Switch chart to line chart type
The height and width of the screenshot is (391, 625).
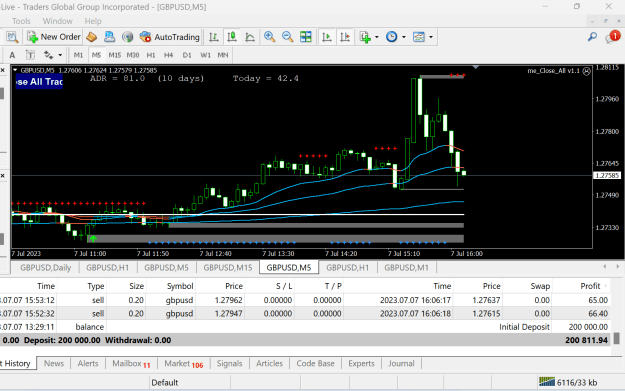250,37
